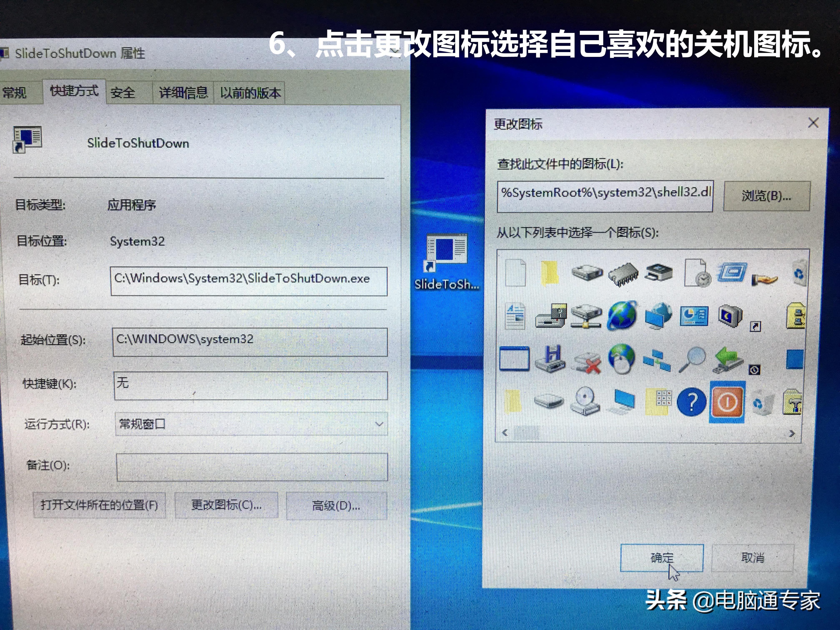Choose the blue question mark help icon

tap(691, 402)
